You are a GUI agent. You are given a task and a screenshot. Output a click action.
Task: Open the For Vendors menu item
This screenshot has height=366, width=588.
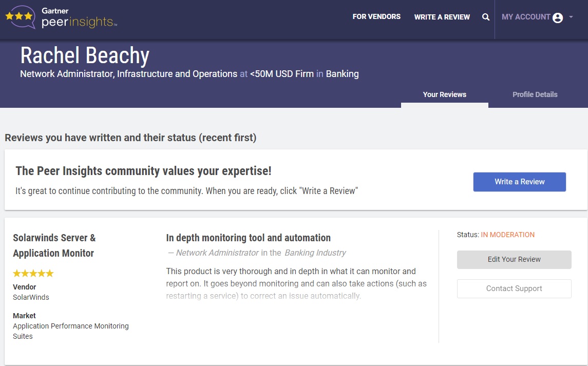coord(376,16)
